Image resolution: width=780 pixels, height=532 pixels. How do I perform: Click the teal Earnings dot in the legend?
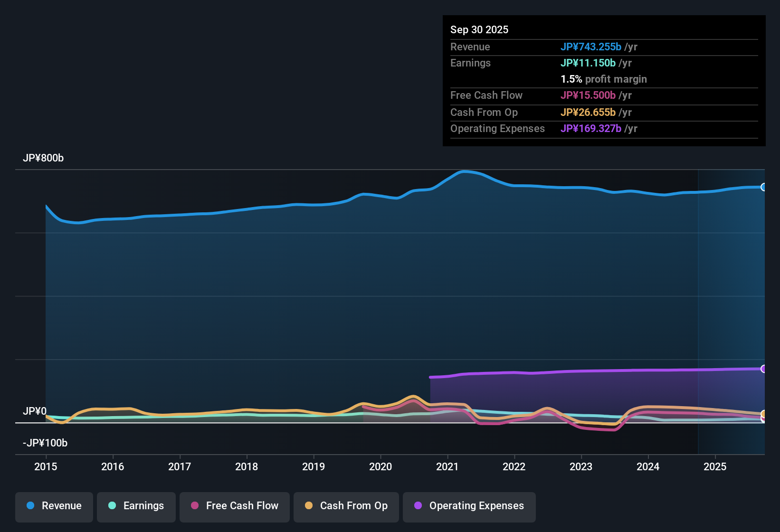pos(112,506)
